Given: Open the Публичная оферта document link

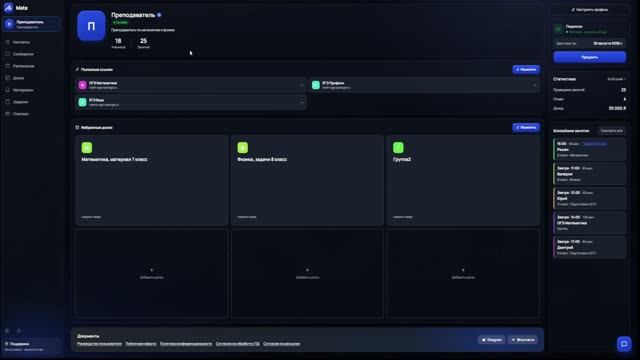Looking at the screenshot, I should [x=141, y=344].
